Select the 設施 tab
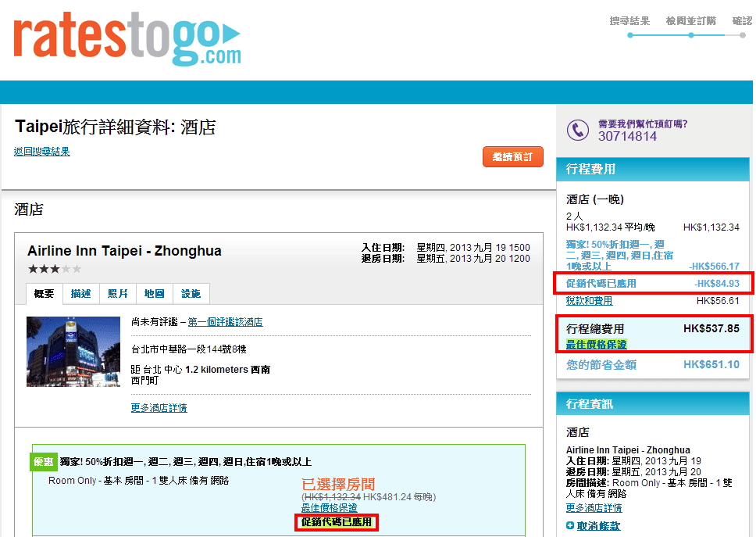756x537 pixels. pyautogui.click(x=191, y=294)
